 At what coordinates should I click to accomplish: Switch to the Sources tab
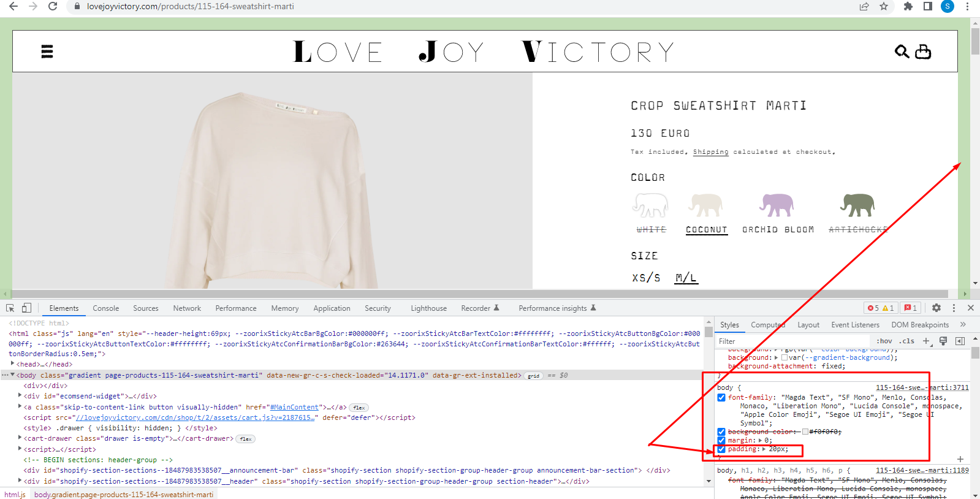tap(146, 308)
